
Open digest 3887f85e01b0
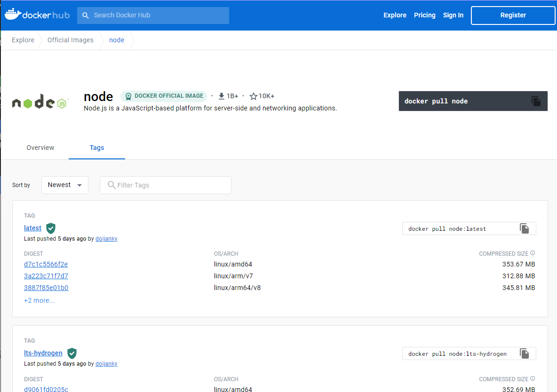(x=46, y=288)
